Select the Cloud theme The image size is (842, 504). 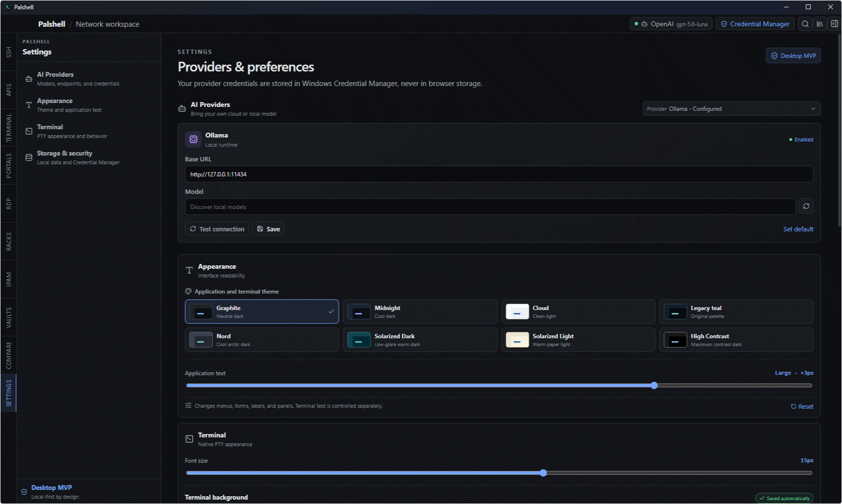click(x=579, y=312)
